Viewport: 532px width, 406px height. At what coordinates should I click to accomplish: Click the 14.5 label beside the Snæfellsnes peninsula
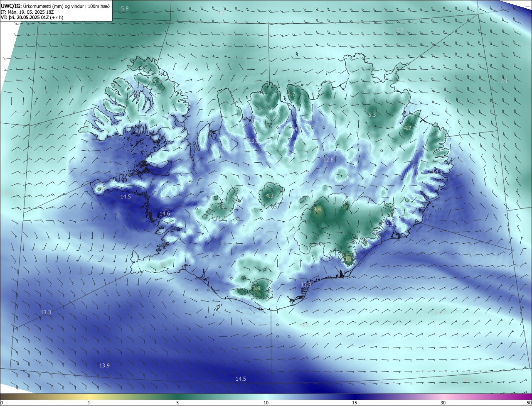coord(126,196)
